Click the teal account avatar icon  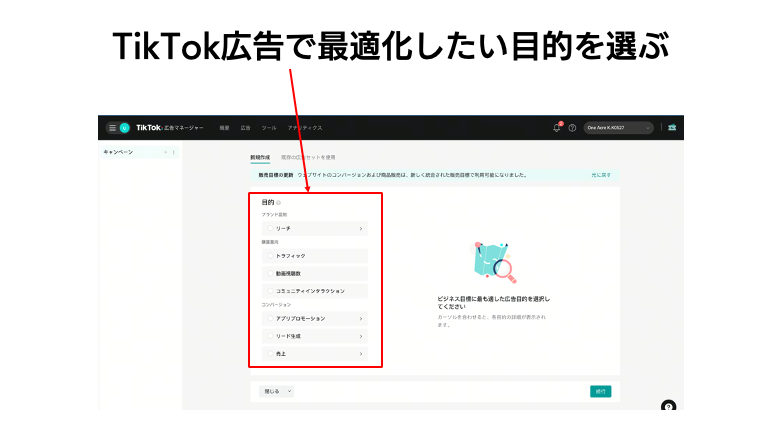click(125, 128)
